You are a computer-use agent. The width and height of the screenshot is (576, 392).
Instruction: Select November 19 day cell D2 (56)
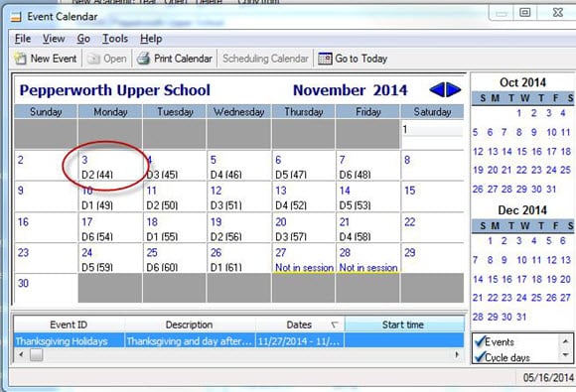coord(239,227)
